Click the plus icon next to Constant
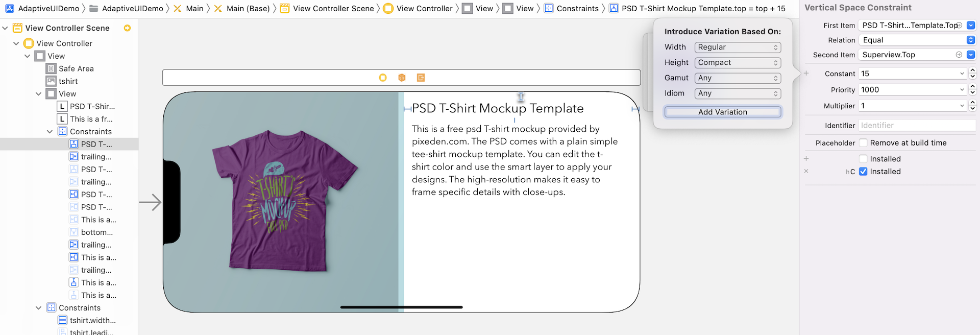This screenshot has width=980, height=335. point(806,74)
